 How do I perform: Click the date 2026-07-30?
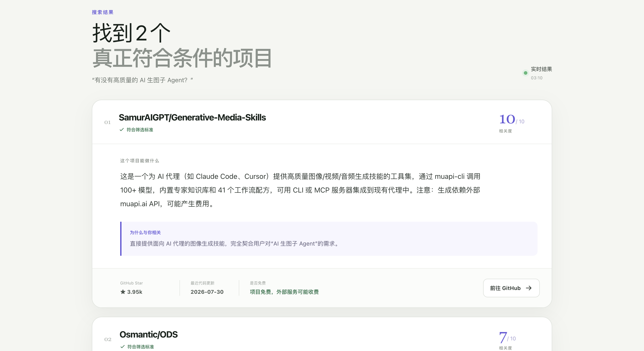[207, 292]
